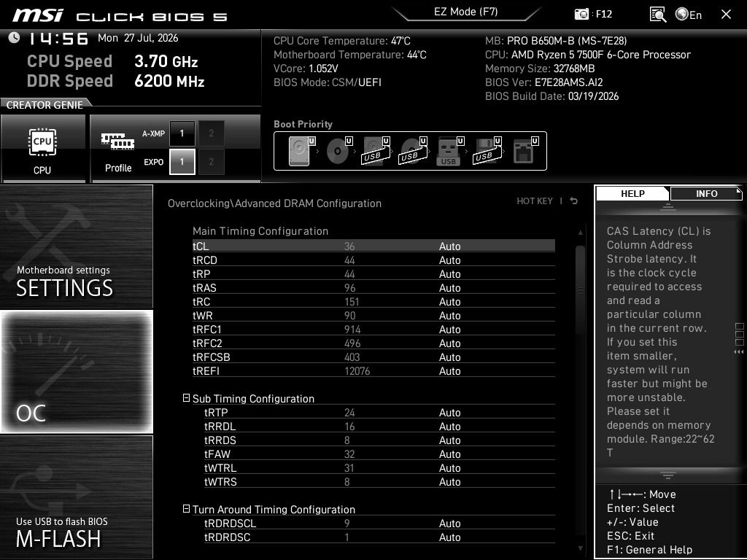Select the tREFI Auto setting

(x=449, y=370)
